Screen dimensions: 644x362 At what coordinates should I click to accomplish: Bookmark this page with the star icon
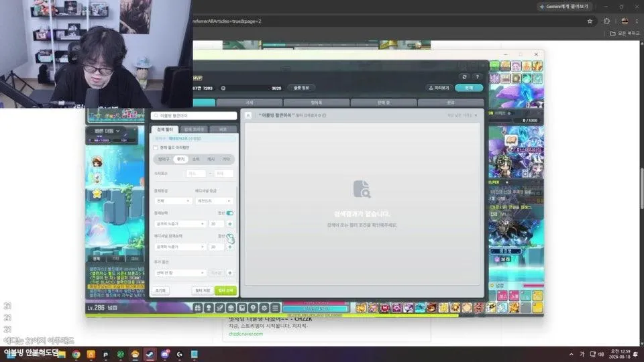click(590, 21)
